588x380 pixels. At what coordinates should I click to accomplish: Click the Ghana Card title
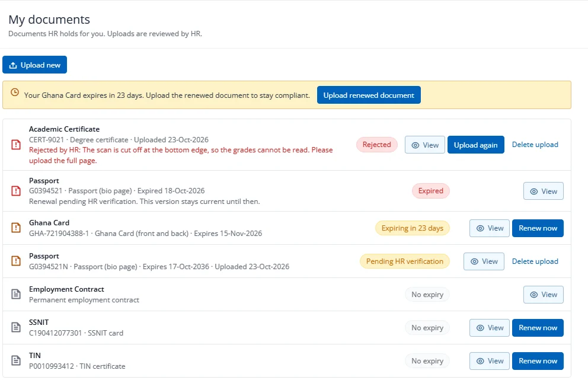click(x=49, y=222)
